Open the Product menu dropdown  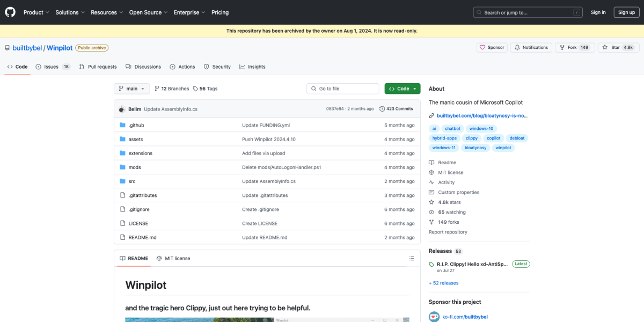click(x=36, y=12)
